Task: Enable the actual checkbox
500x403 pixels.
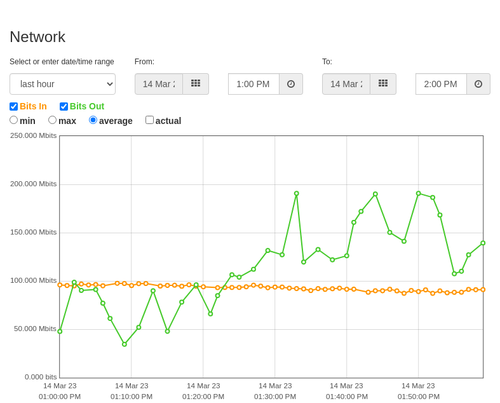Action: (149, 120)
